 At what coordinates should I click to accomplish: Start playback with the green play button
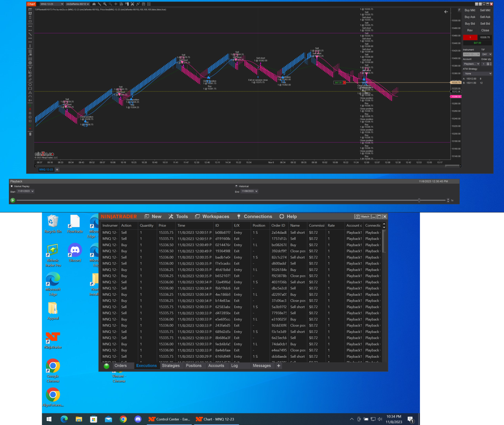click(13, 200)
